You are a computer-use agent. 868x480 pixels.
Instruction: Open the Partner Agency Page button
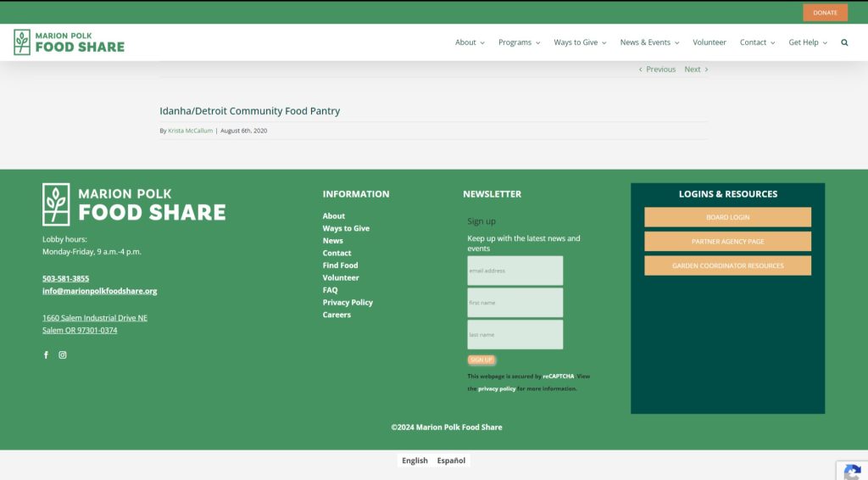[x=727, y=242]
